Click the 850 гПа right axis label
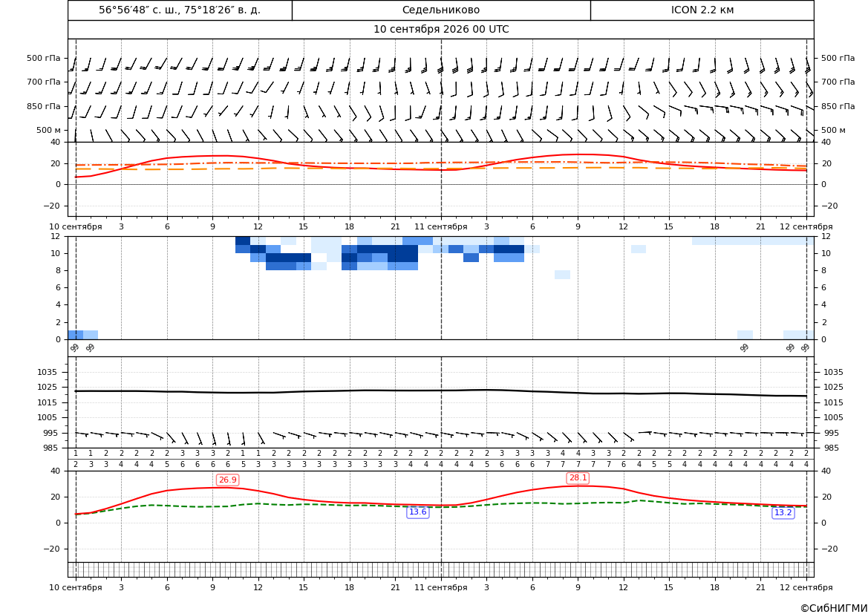The width and height of the screenshot is (868, 614). click(838, 105)
